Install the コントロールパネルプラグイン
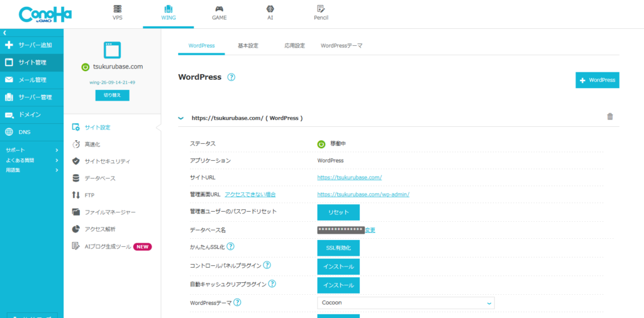Screen dimensions: 644x318 pos(338,266)
